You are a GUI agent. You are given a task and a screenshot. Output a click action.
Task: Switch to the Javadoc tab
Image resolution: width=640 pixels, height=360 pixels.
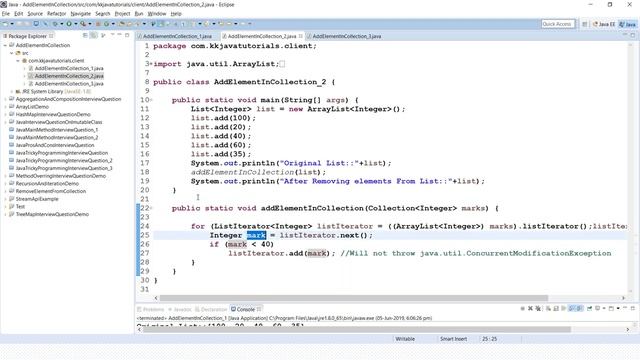point(180,309)
